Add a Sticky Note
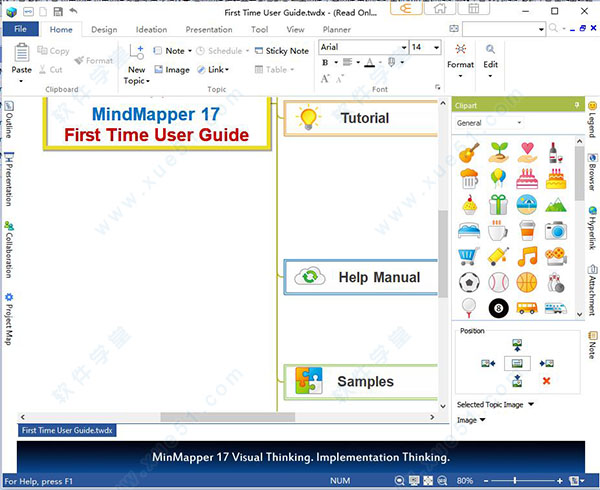600x490 pixels. click(x=282, y=51)
